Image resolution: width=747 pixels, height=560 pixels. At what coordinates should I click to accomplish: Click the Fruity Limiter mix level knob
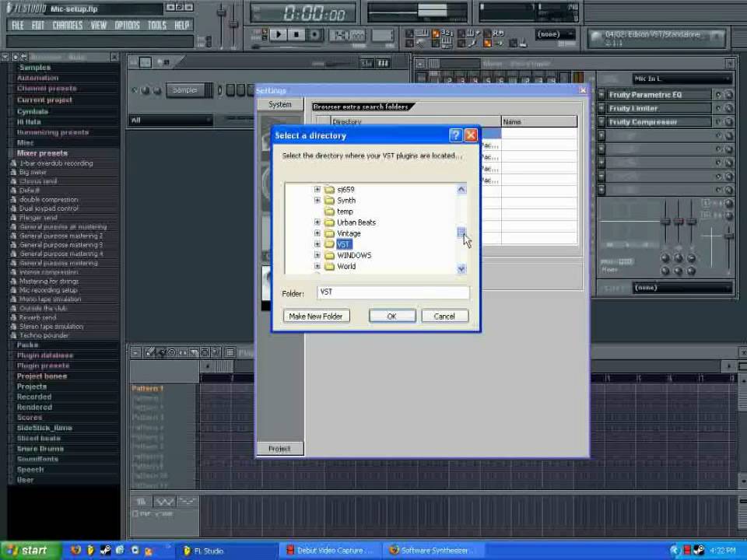(x=728, y=109)
